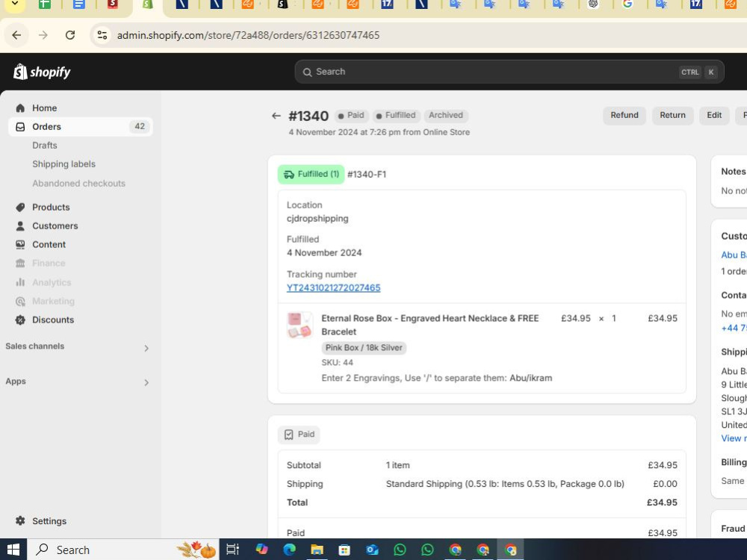The image size is (747, 560).
Task: Open the Abu customer profile link
Action: click(x=734, y=255)
